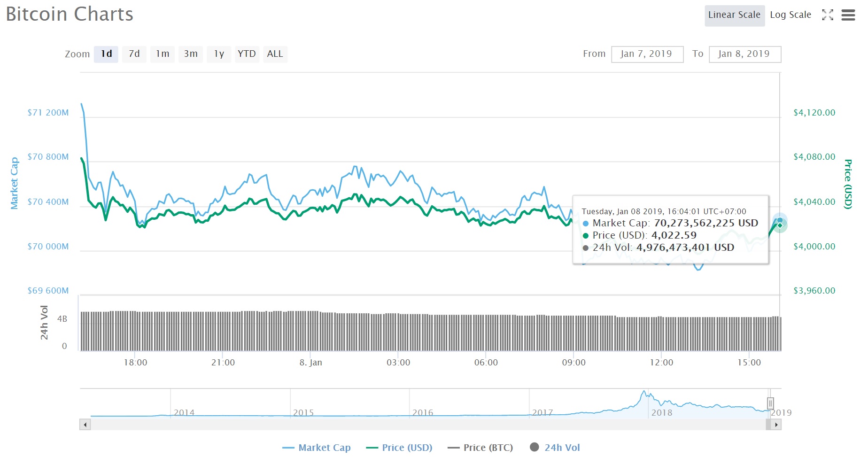Click the $4,000.00 price axis label
The image size is (868, 457).
(x=814, y=247)
